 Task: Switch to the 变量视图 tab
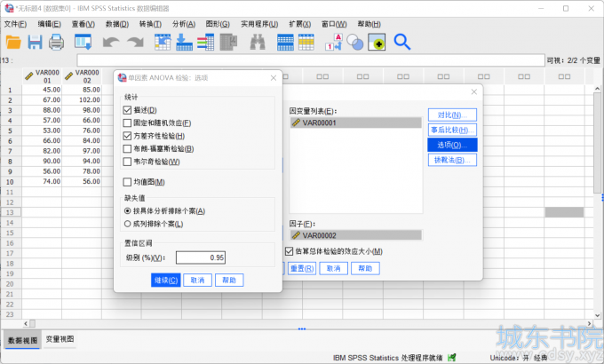pos(60,339)
